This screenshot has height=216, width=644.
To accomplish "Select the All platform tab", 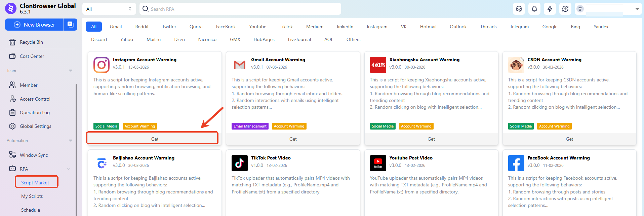I will (94, 27).
